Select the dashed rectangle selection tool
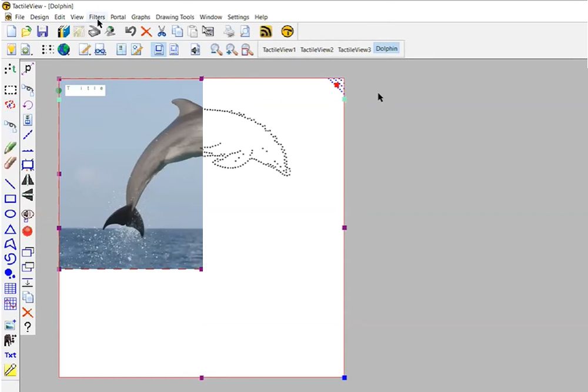 point(10,90)
